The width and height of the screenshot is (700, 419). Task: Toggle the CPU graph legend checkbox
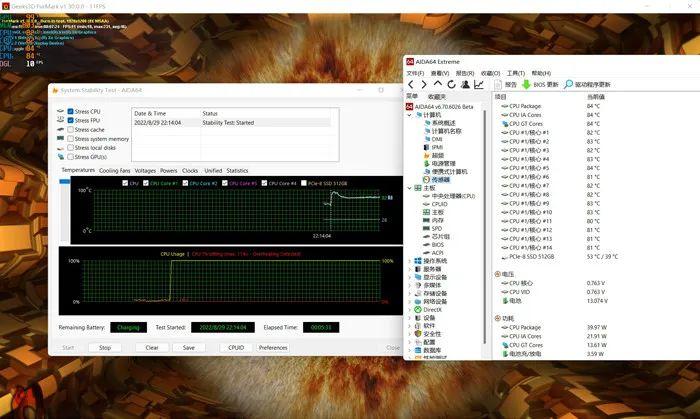125,183
